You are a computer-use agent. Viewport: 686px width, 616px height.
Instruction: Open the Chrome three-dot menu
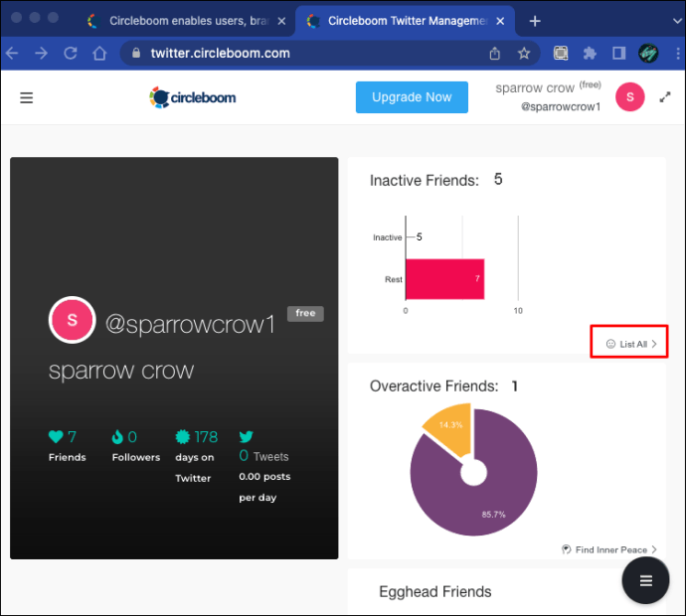tap(678, 54)
